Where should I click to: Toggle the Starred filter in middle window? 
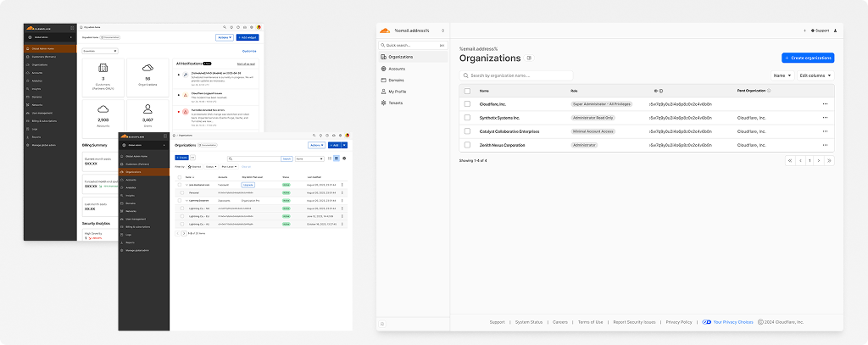click(194, 166)
